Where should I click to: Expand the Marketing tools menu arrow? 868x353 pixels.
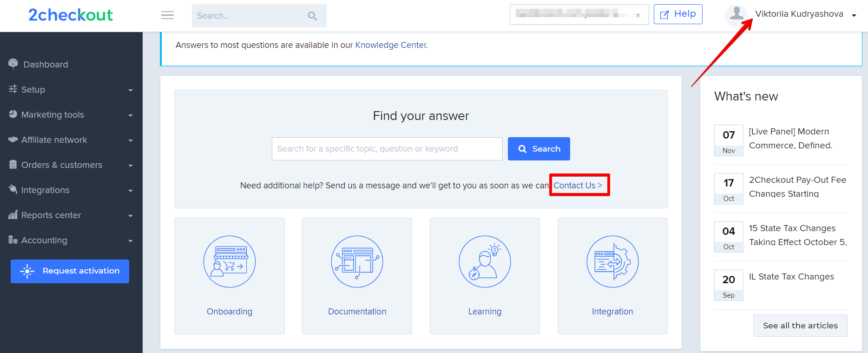click(131, 115)
